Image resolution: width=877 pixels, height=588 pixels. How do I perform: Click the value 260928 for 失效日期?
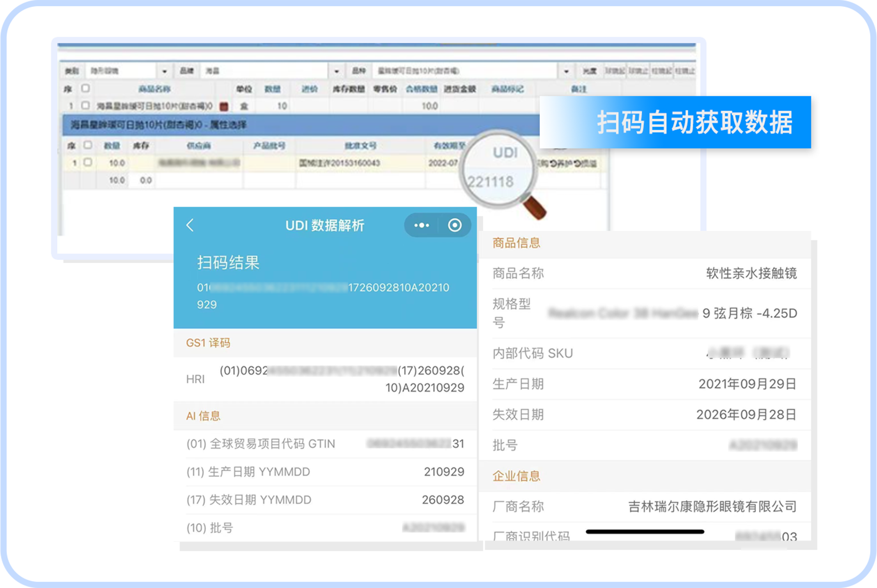point(443,500)
